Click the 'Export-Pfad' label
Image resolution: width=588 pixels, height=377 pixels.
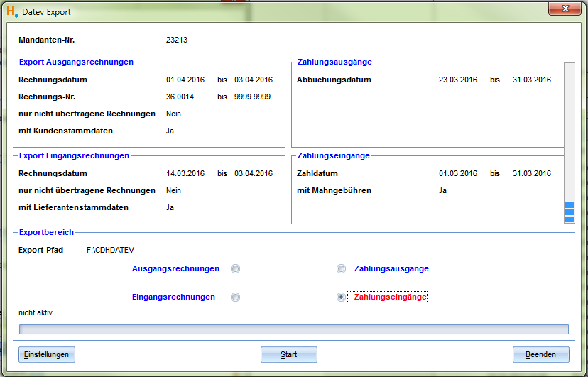41,250
